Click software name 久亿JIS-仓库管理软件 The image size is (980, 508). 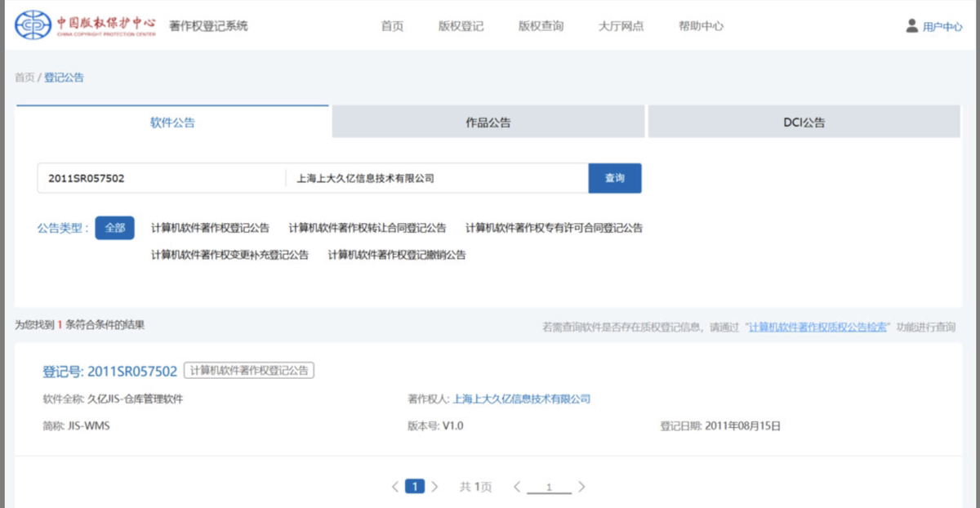point(135,399)
